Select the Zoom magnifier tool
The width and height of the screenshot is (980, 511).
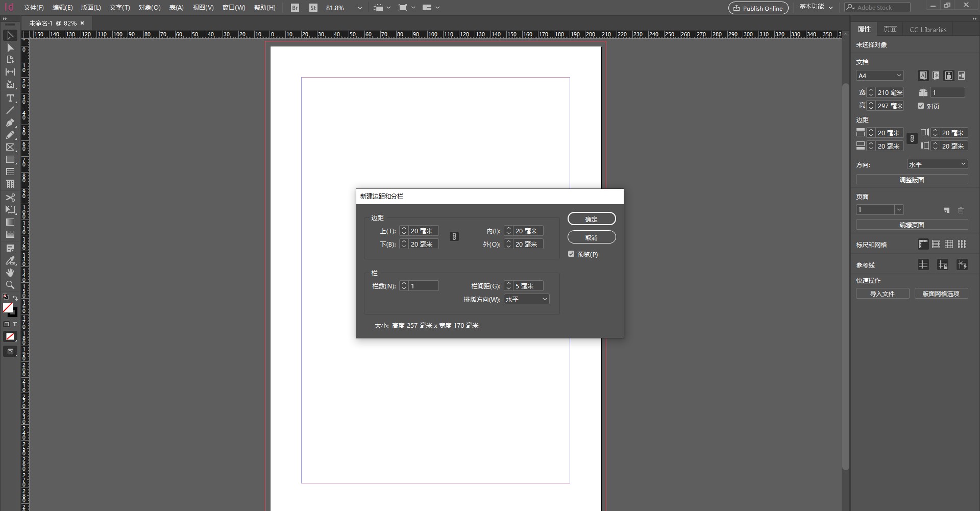(10, 285)
